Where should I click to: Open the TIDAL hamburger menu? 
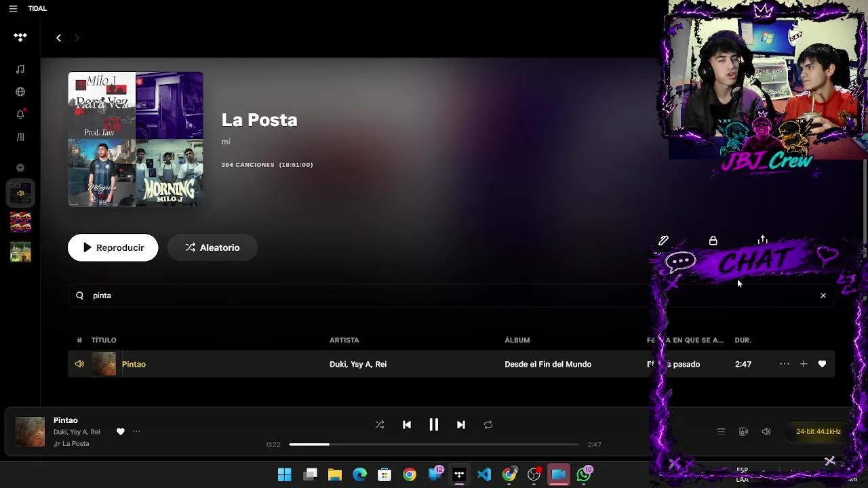13,9
